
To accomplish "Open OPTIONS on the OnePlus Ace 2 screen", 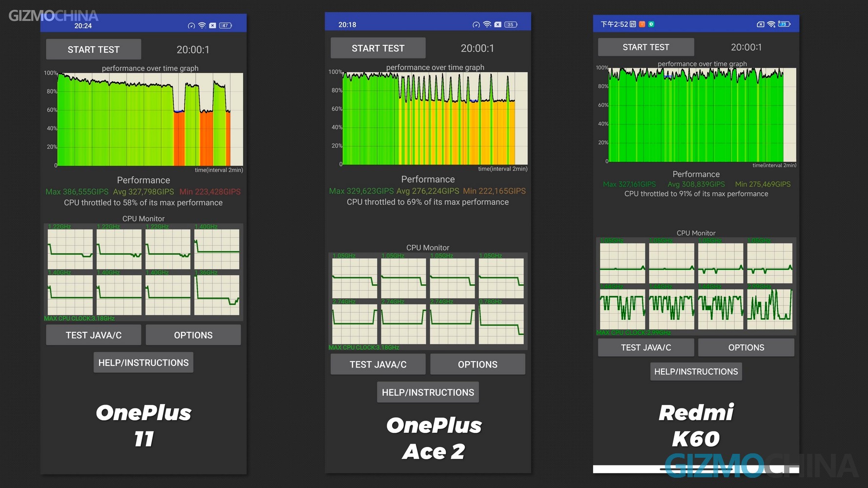I will click(x=477, y=365).
